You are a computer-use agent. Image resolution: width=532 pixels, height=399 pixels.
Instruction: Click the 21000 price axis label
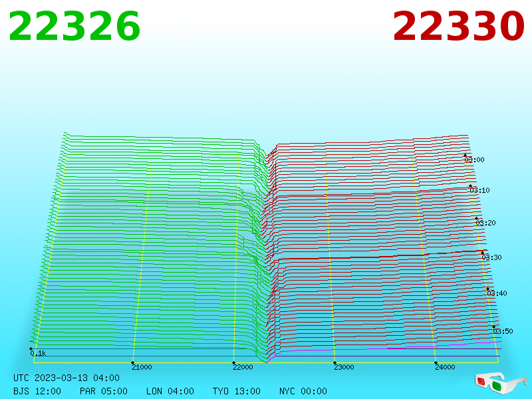(142, 367)
